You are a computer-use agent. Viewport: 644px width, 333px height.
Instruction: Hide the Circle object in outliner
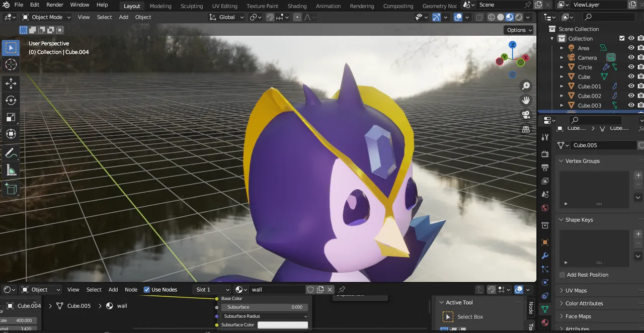click(x=631, y=67)
